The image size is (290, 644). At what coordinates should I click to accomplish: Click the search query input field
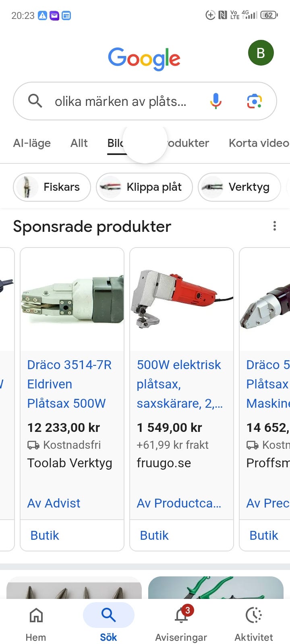(121, 101)
